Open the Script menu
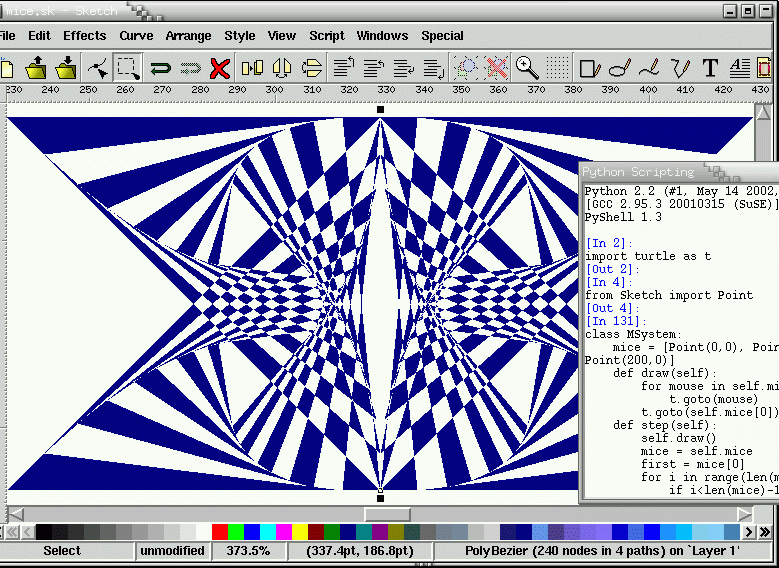The width and height of the screenshot is (779, 568). 326,36
